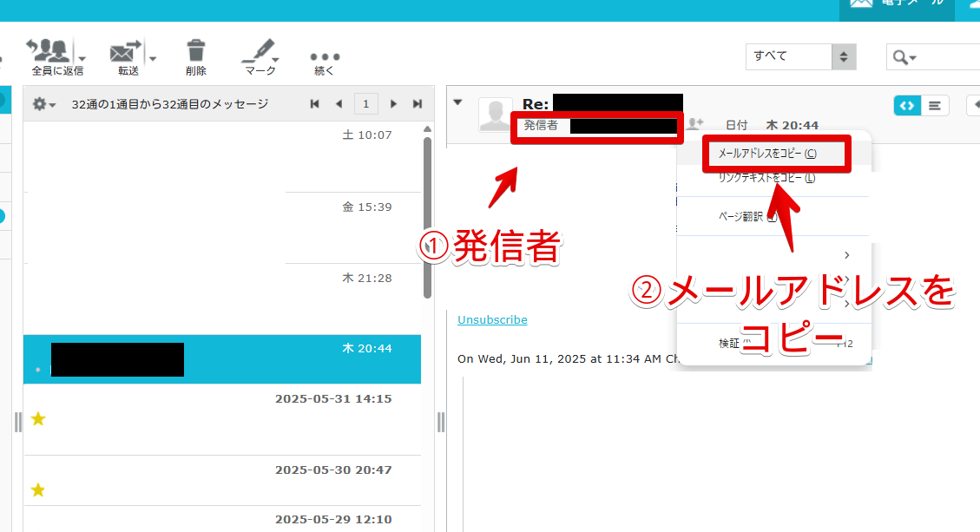This screenshot has height=532, width=980.
Task: Open the message dated 金 15:39
Action: 222,227
